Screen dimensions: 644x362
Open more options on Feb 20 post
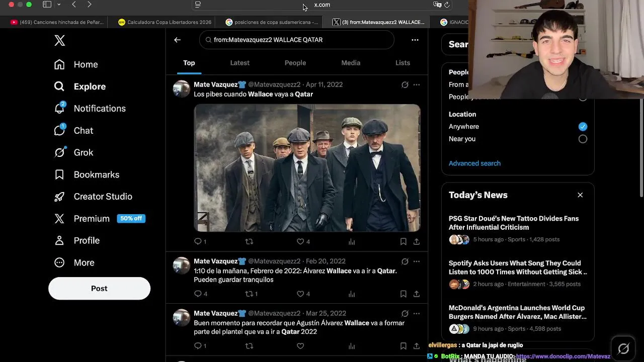pyautogui.click(x=417, y=261)
